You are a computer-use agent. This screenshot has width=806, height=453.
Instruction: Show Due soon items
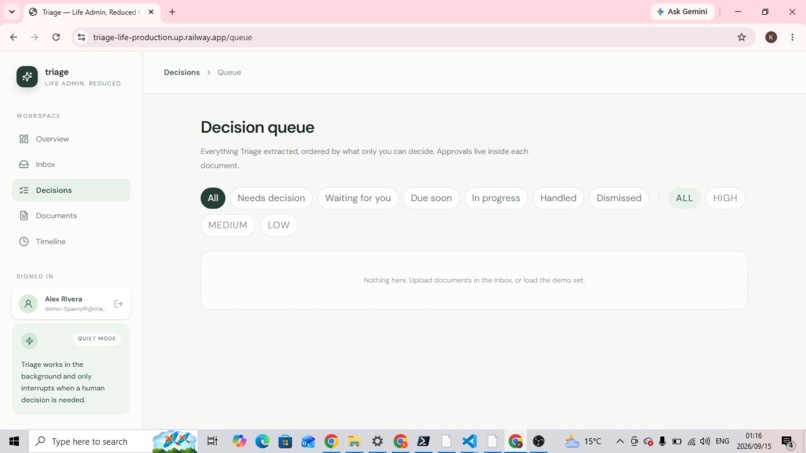tap(431, 198)
